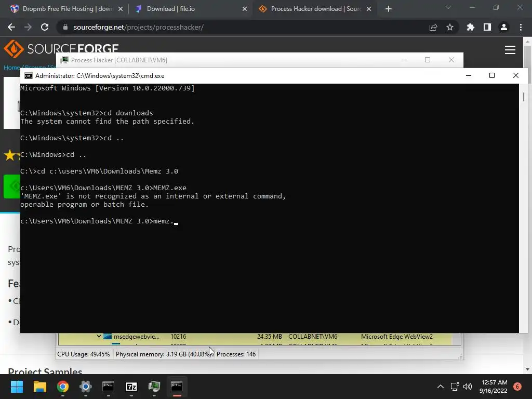Click the browser page scrollbar down arrow

click(x=527, y=369)
